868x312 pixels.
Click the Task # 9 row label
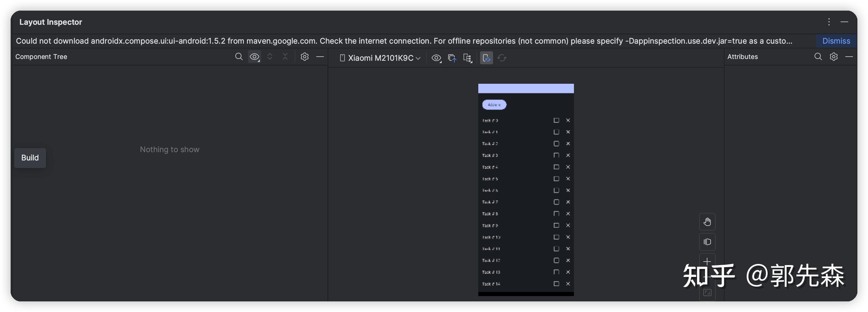pos(490,226)
